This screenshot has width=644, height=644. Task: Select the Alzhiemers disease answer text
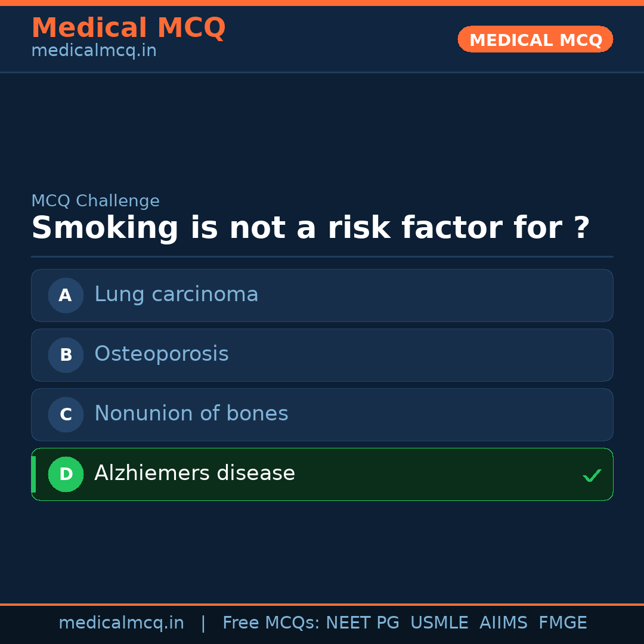click(x=195, y=473)
